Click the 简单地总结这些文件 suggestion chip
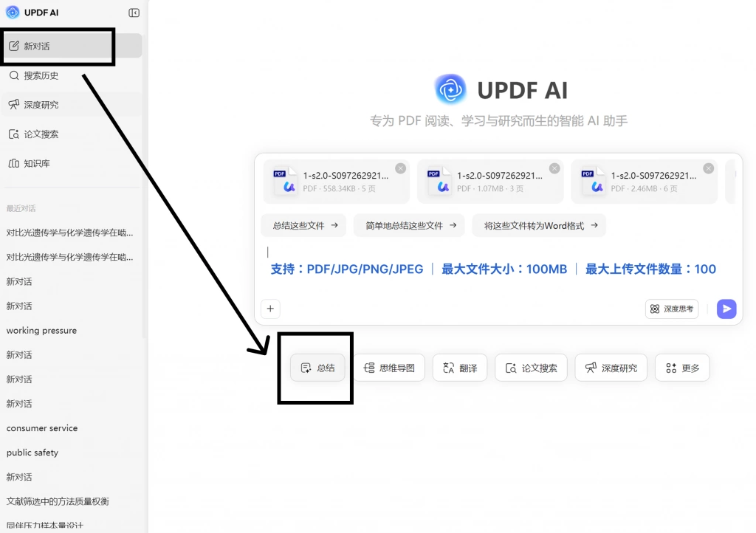 409,226
